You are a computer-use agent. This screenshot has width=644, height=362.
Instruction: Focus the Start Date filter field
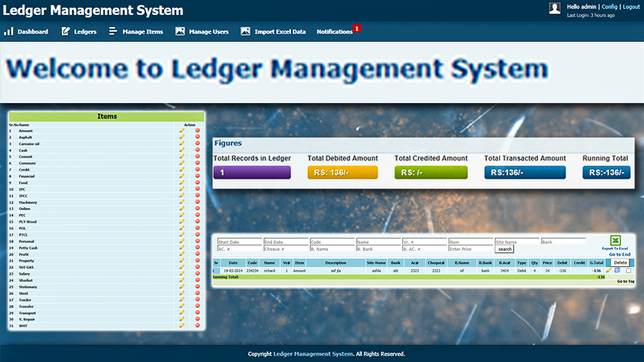[239, 242]
